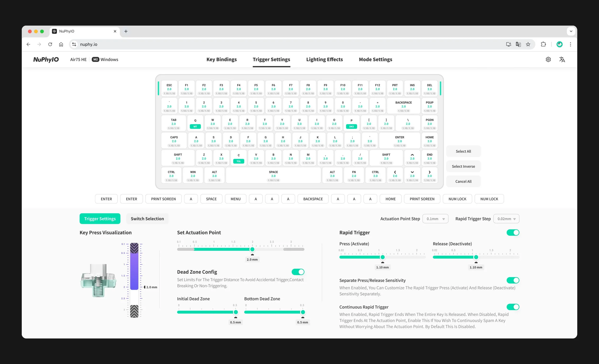Click the Set Actuation Point slider handle
The height and width of the screenshot is (364, 599).
pyautogui.click(x=252, y=249)
